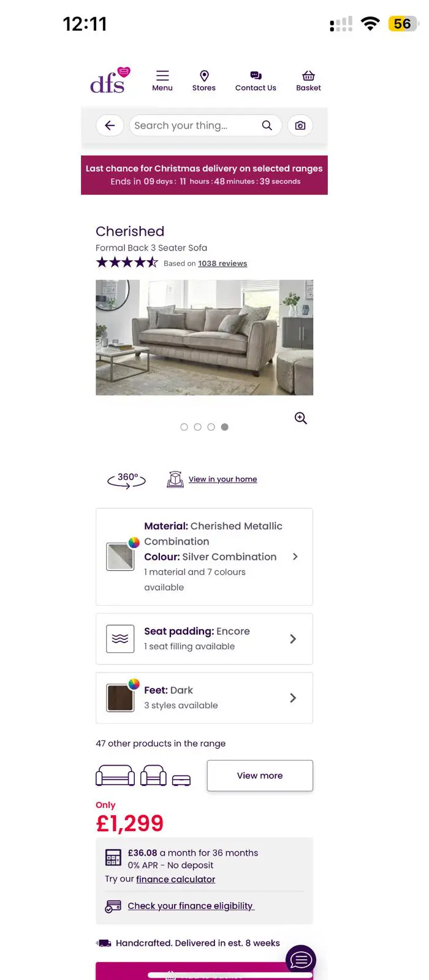Click the search magnifier icon
Viewport: 429px width, 980px height.
pos(267,126)
